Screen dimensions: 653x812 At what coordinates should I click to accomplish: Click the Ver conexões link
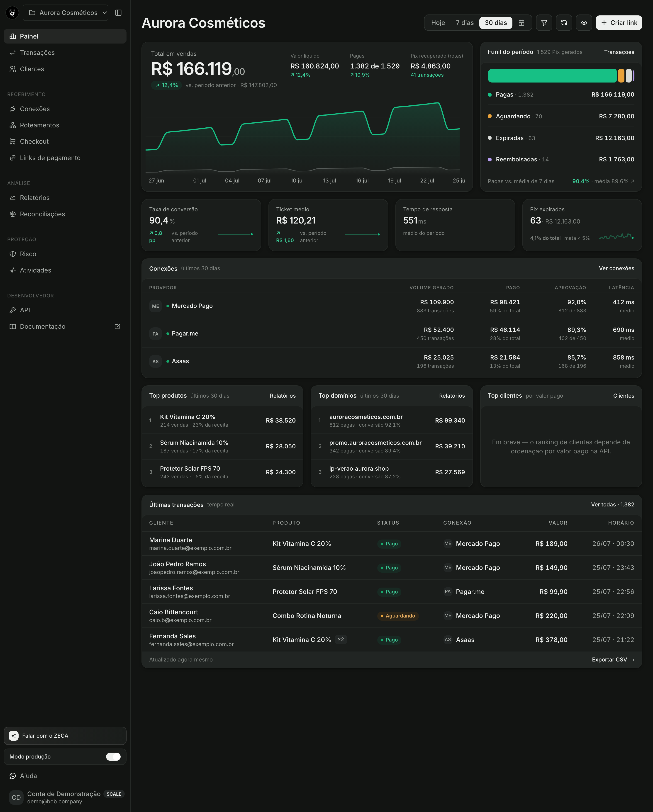616,269
